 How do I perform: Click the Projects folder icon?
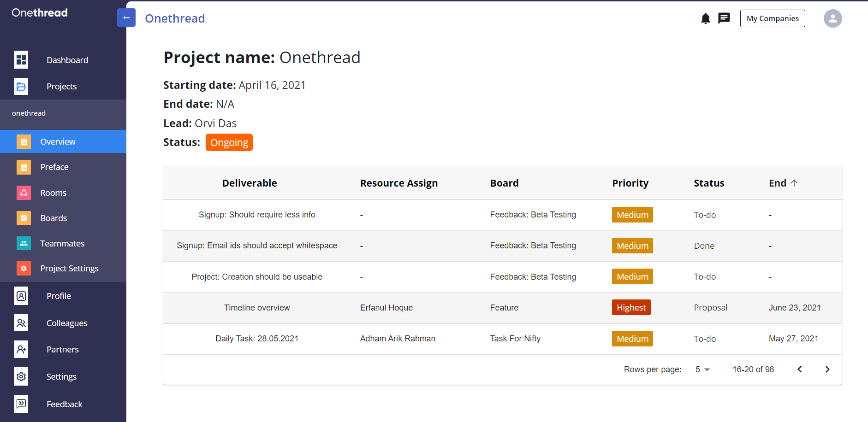21,86
